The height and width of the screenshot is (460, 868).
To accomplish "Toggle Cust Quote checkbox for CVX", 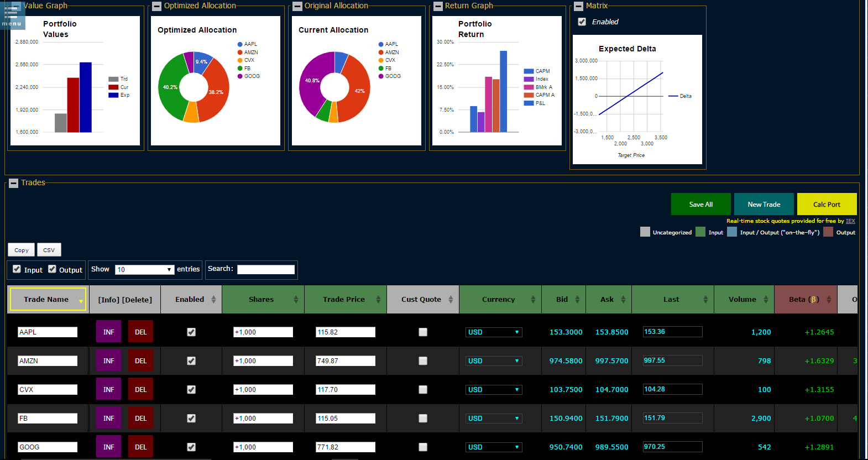I will (423, 390).
